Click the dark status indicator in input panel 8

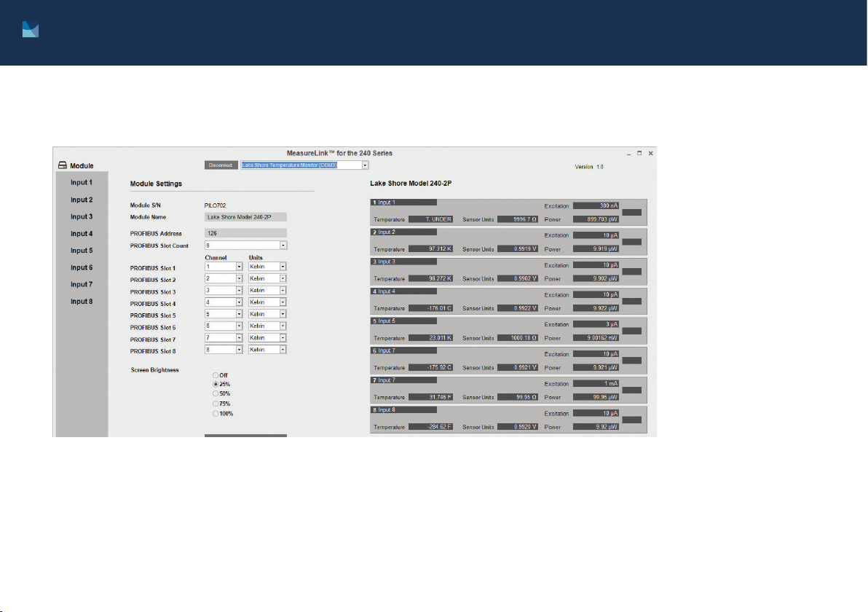[631, 420]
